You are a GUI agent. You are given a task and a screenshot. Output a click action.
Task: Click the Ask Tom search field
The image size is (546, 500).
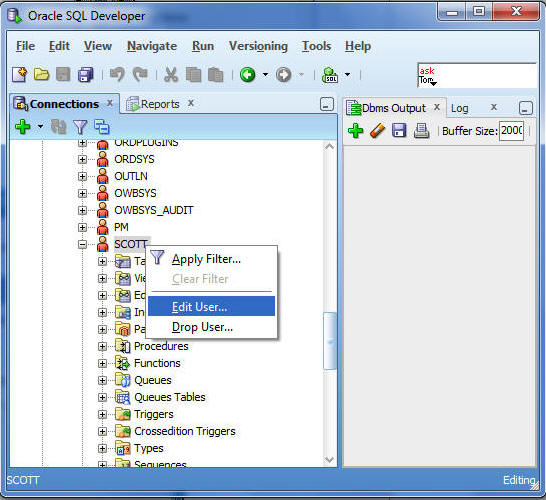pyautogui.click(x=476, y=75)
